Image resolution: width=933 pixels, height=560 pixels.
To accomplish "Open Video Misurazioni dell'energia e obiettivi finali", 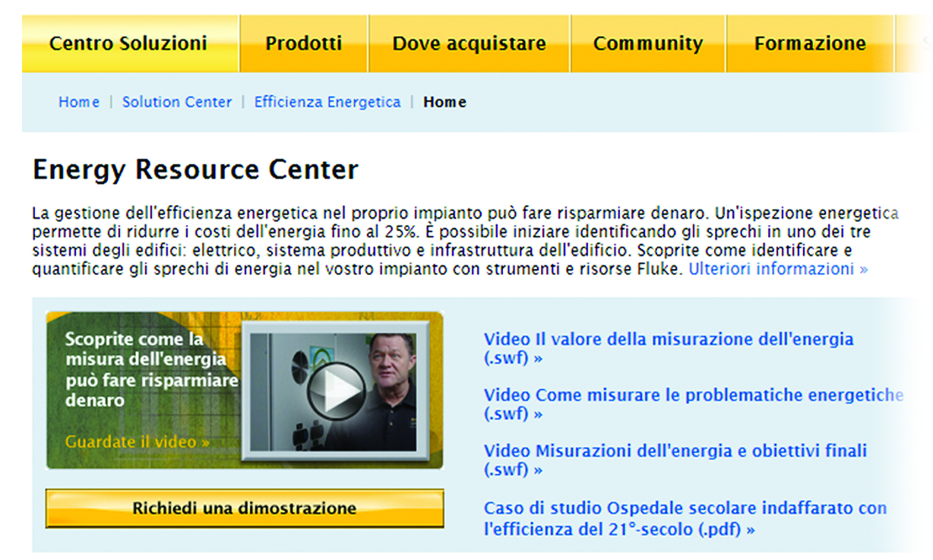I will pos(675,460).
